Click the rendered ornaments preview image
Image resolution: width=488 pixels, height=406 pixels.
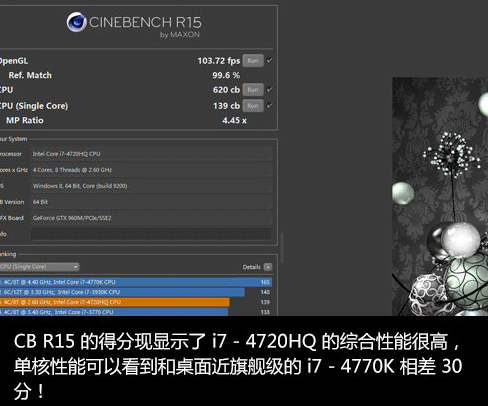440,197
